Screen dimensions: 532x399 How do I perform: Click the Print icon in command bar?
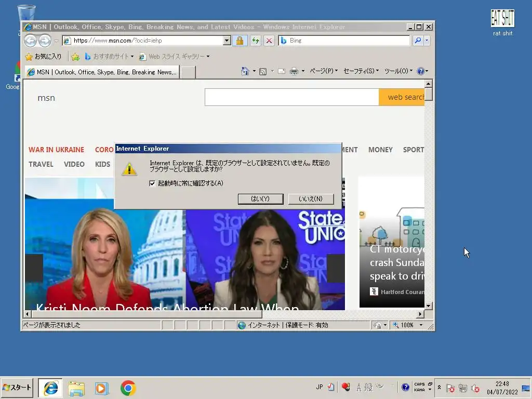pyautogui.click(x=294, y=71)
